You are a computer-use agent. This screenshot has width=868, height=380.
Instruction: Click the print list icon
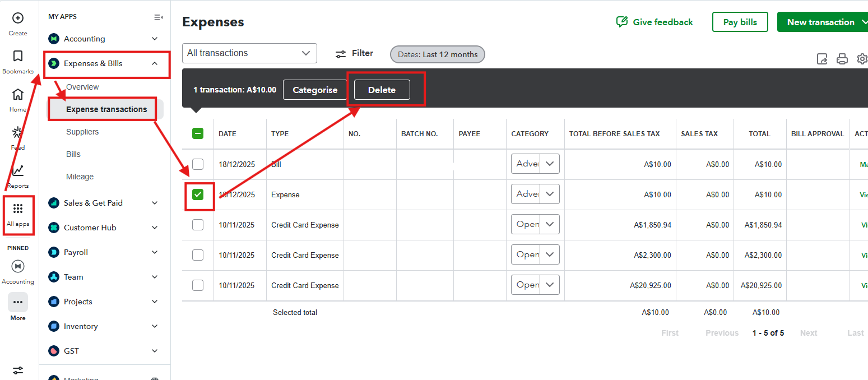pyautogui.click(x=842, y=59)
